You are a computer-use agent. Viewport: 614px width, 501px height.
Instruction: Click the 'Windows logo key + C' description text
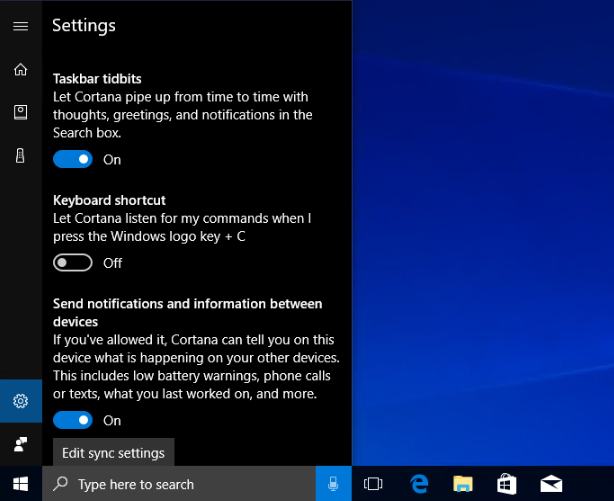pyautogui.click(x=178, y=237)
